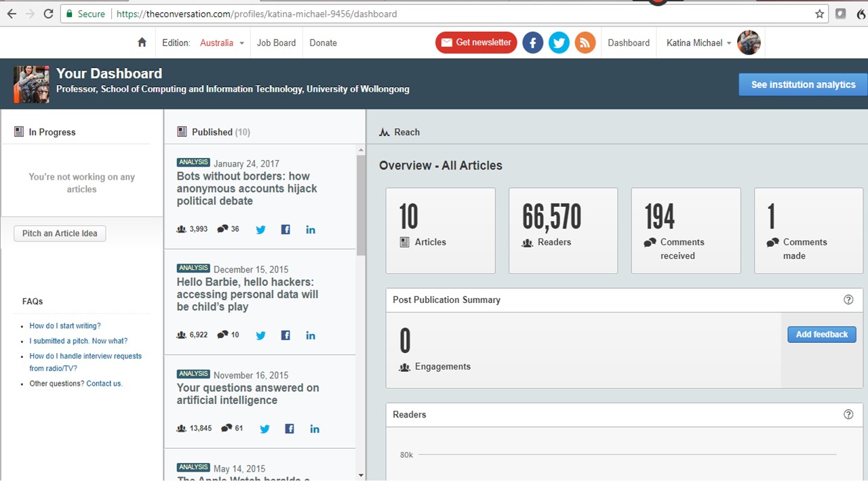Click the Add feedback button
The image size is (868, 488).
pyautogui.click(x=822, y=334)
